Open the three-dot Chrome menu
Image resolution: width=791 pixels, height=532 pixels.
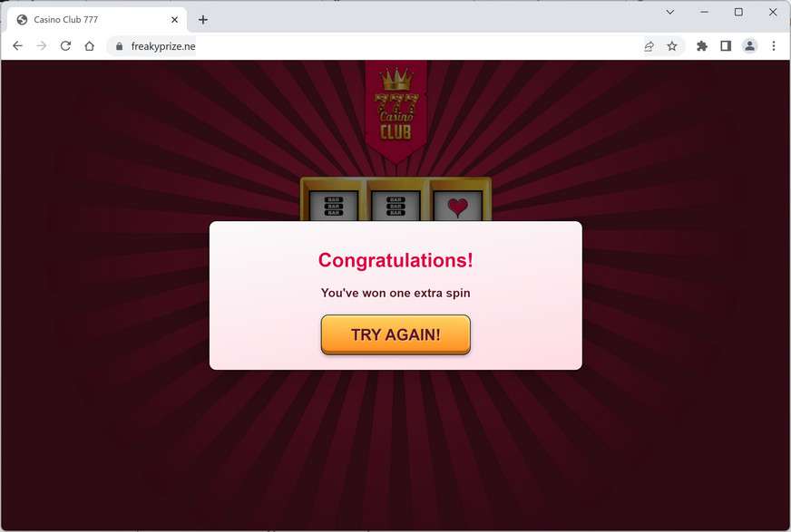774,46
